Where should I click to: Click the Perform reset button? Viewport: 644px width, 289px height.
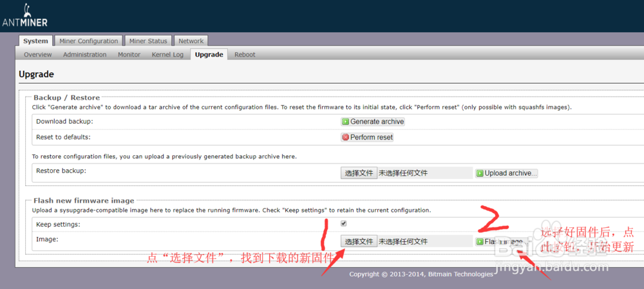pyautogui.click(x=367, y=137)
